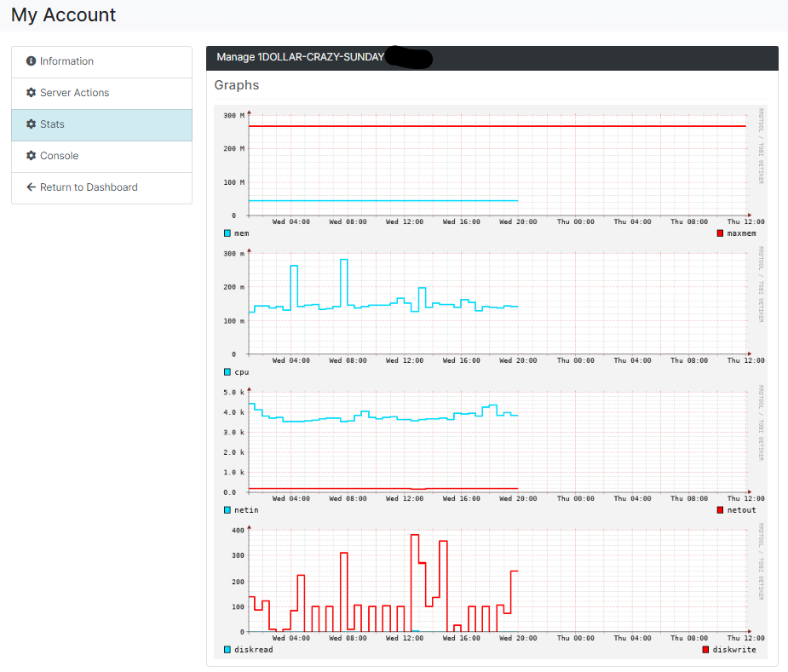Open the Console page
788x672 pixels.
(x=101, y=157)
